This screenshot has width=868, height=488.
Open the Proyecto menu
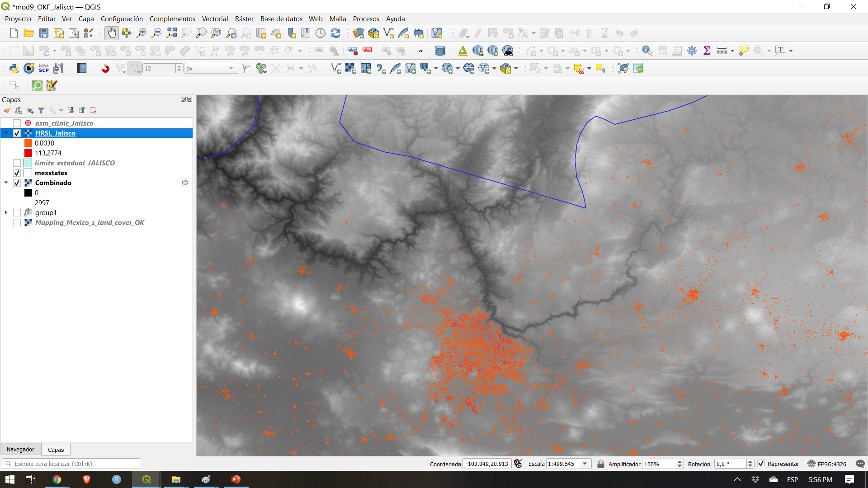click(18, 19)
